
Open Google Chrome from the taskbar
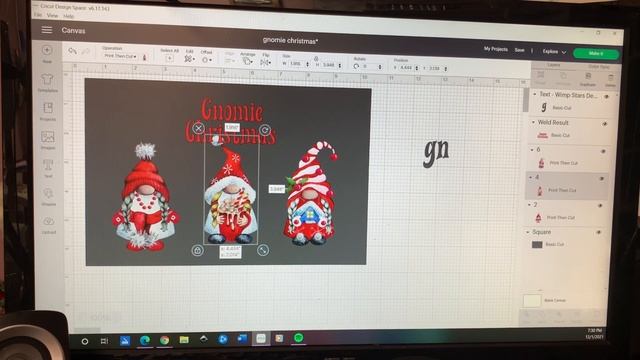(x=164, y=340)
